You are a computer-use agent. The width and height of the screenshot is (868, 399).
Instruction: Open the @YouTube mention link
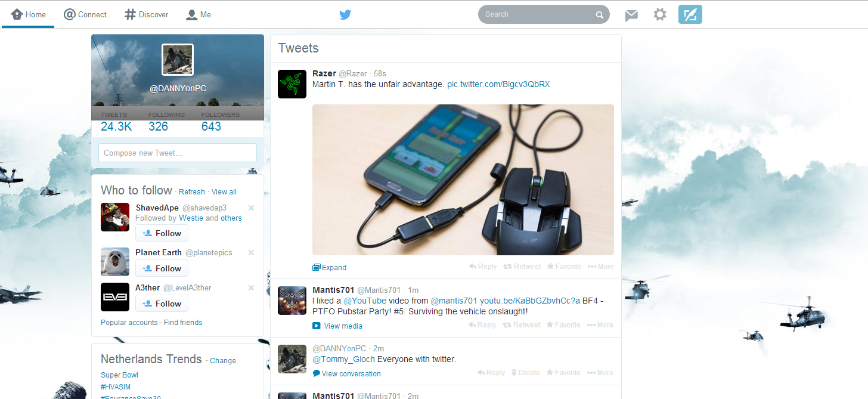click(x=365, y=301)
